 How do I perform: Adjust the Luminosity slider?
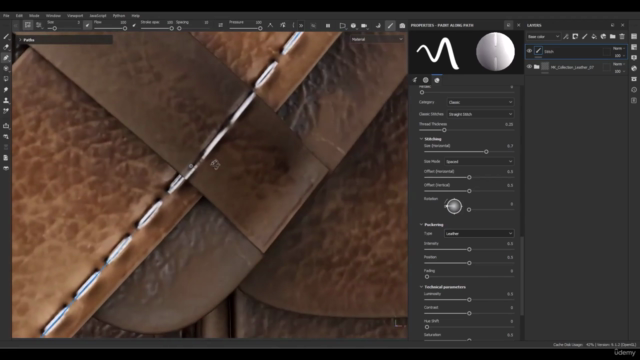click(x=469, y=300)
